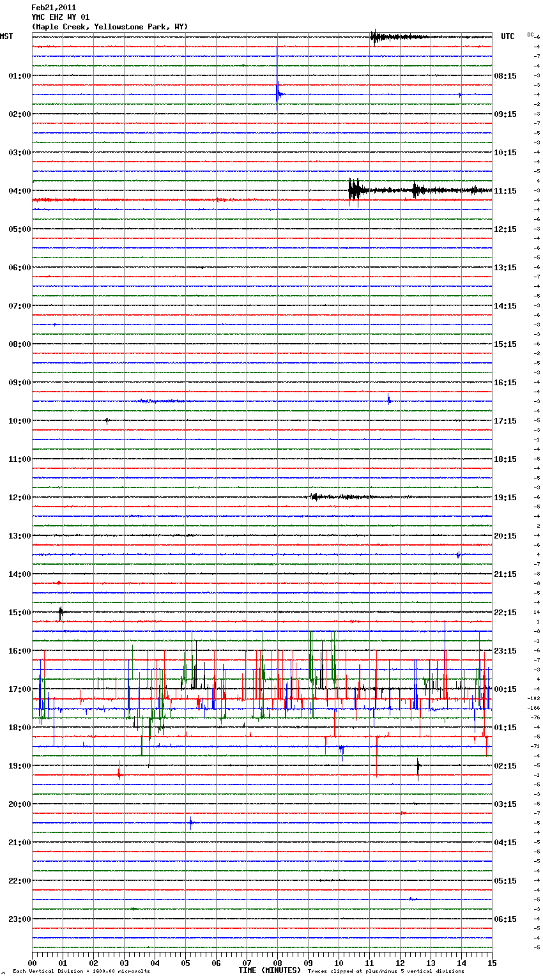This screenshot has width=543, height=980.
Task: Click the date label Feb21,2011
Action: pyautogui.click(x=54, y=8)
